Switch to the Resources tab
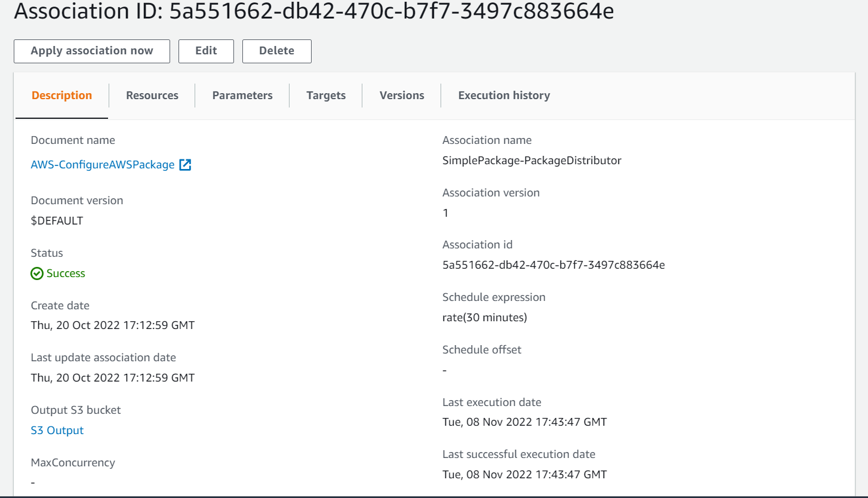This screenshot has width=868, height=498. (x=152, y=95)
